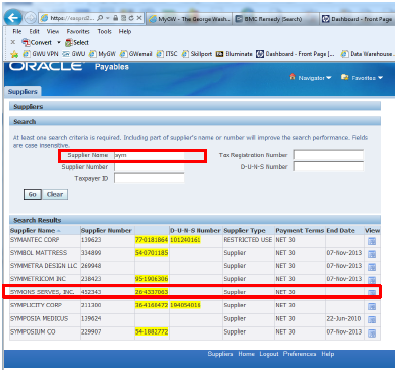
Task: Open the address bar dropdown arrow
Action: point(108,18)
